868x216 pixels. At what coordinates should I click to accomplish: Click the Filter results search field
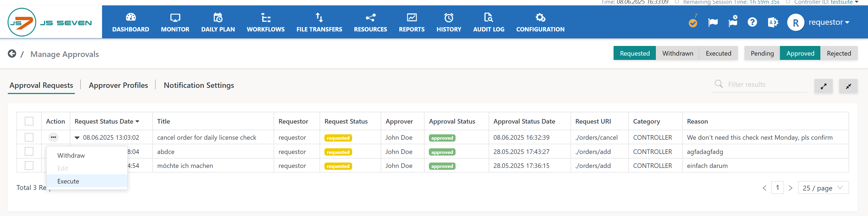click(x=765, y=84)
